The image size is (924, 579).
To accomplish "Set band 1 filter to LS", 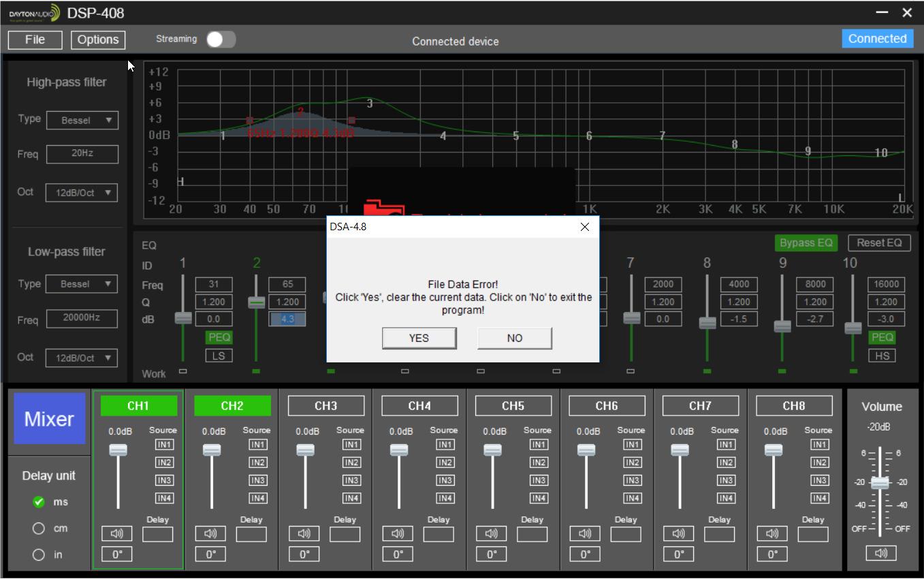I will (219, 356).
